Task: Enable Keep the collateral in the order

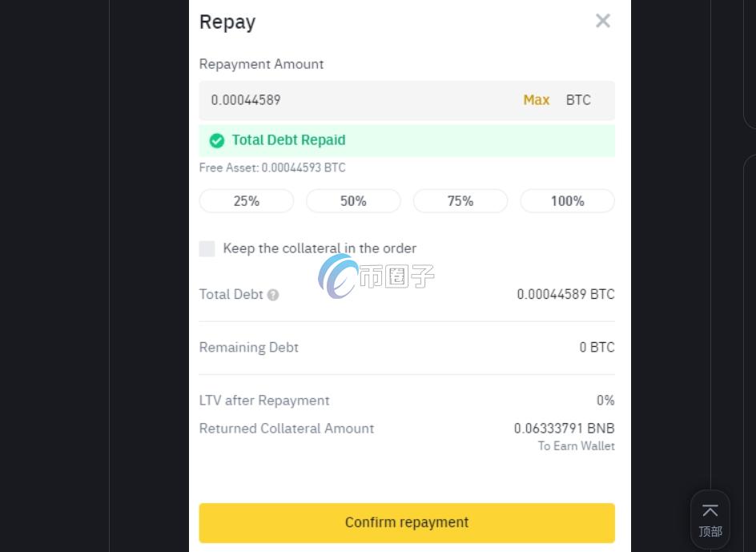Action: [207, 248]
